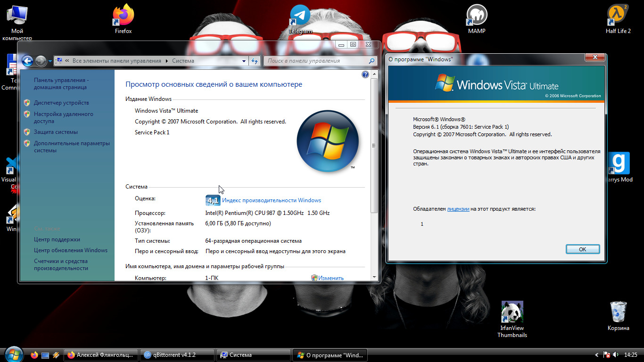Click the Forward arrow in the Система window
This screenshot has height=362, width=644.
tap(41, 61)
